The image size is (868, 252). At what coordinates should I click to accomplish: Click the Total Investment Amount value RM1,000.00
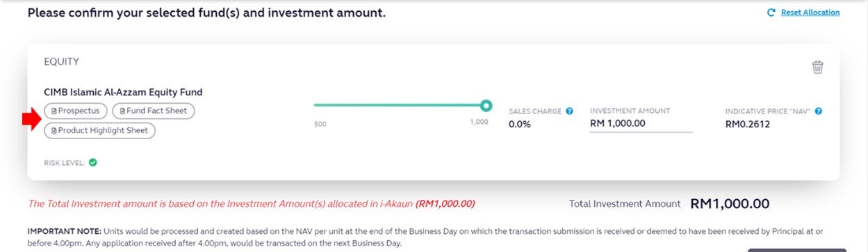tap(730, 204)
